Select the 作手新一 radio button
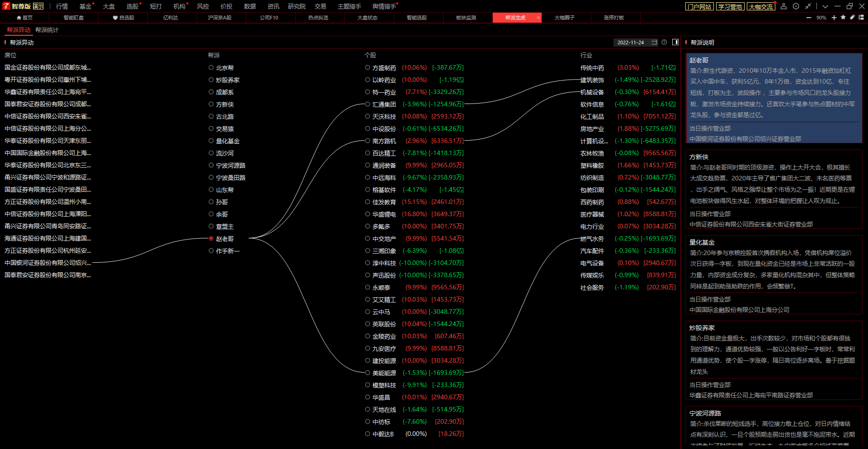Screen dimensions: 868x449 pos(211,250)
